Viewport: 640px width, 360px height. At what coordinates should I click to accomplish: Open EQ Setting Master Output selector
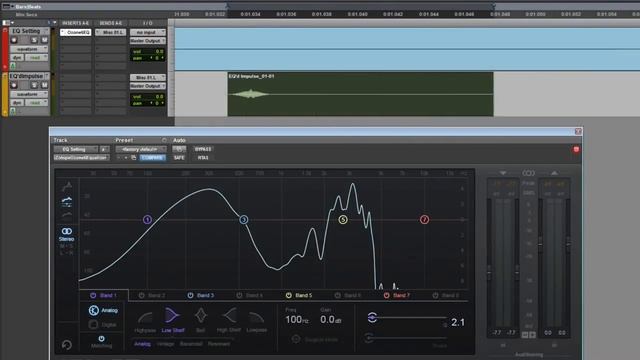point(148,41)
